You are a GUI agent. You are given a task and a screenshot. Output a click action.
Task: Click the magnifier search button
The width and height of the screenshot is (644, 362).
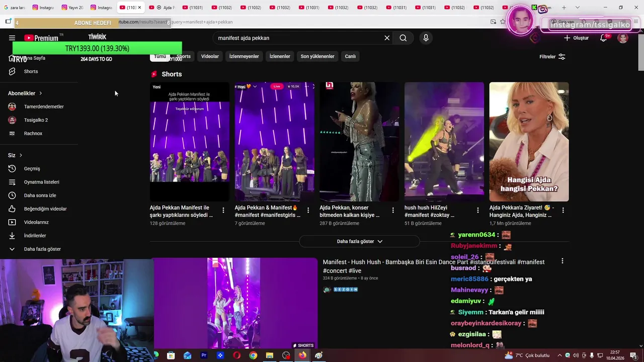coord(403,38)
